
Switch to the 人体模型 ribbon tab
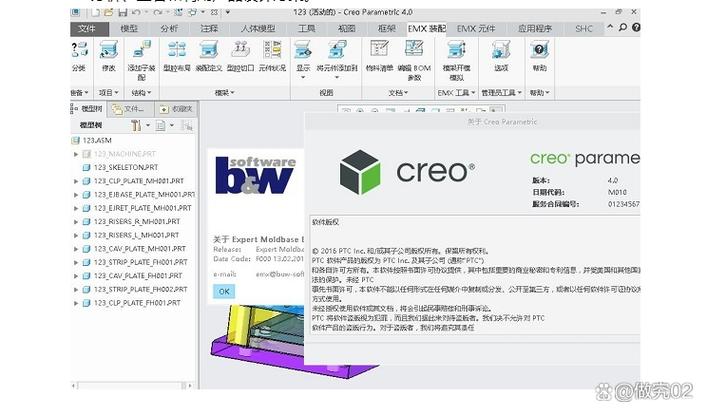pos(258,29)
